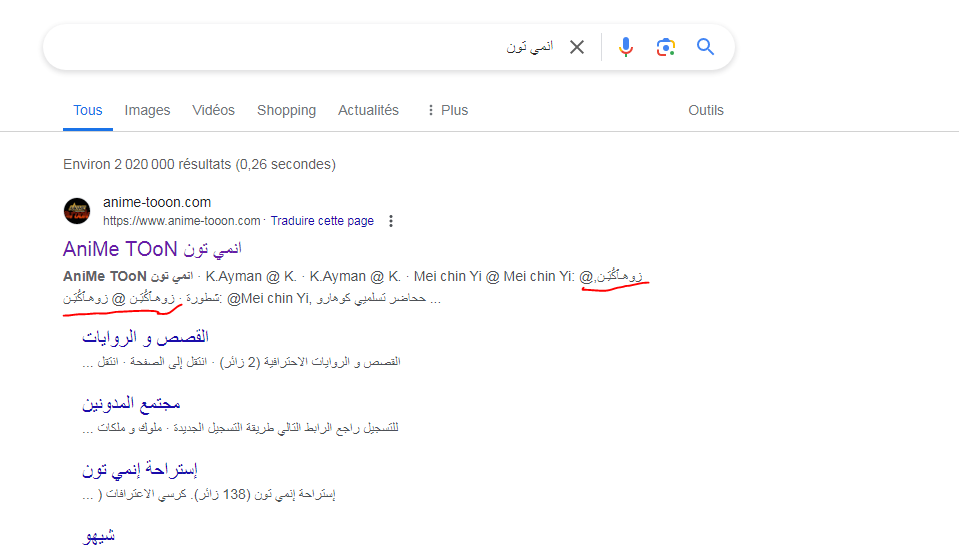Open the https://www.anime-tooon.com URL

(x=182, y=221)
